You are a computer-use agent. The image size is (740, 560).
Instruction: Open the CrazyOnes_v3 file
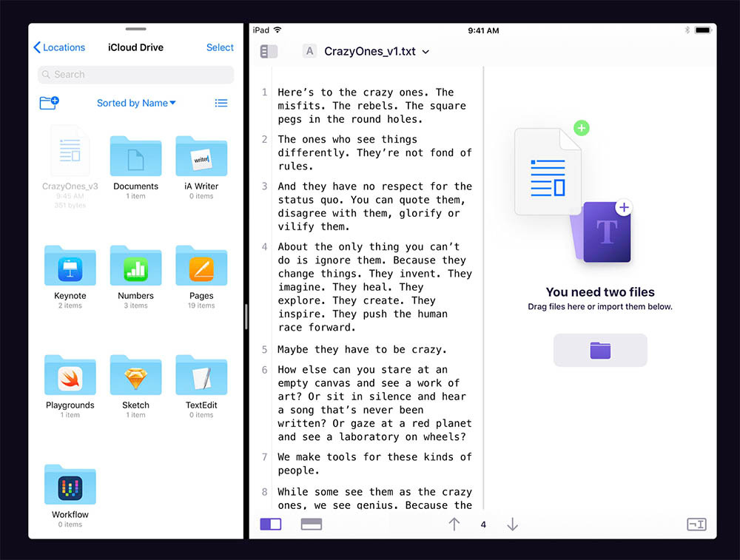pos(70,166)
